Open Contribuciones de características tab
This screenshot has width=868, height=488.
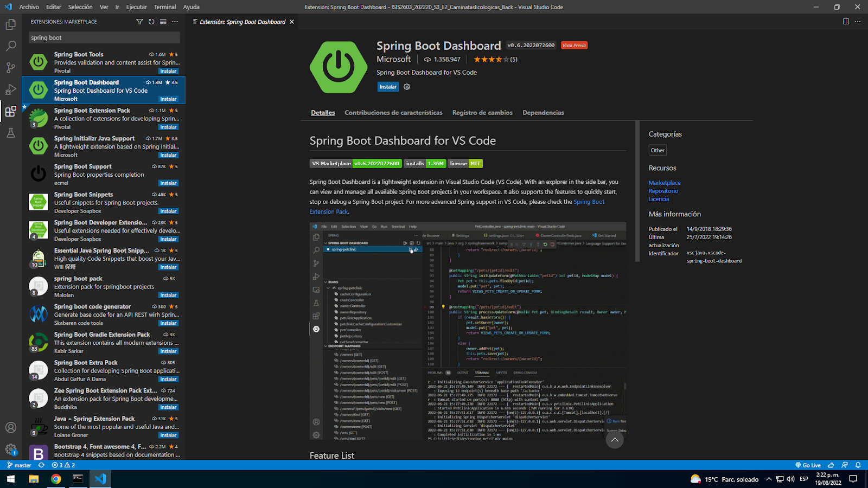(393, 113)
